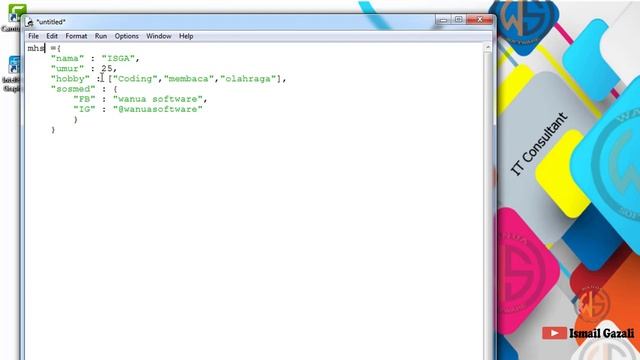Click the IDLE icon in the title bar
640x360 pixels.
(x=29, y=22)
